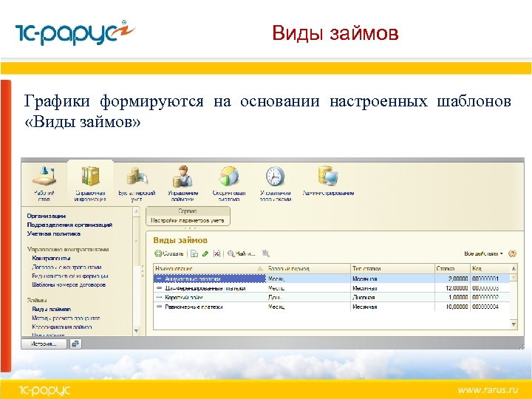Open Виды займов in navigation panel
This screenshot has height=399, width=532.
51,309
